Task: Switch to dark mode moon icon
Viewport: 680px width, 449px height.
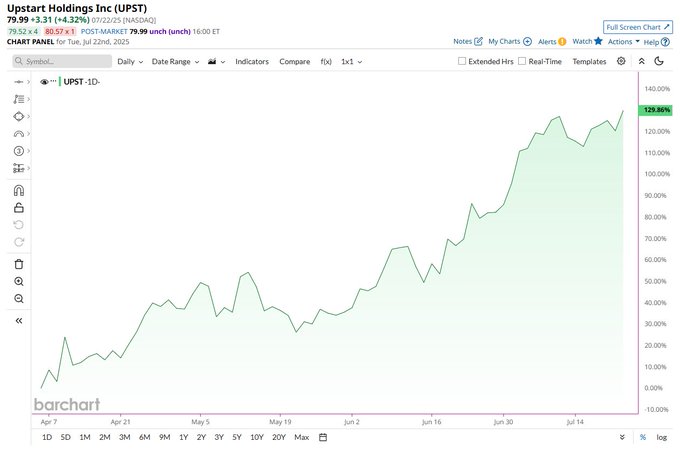Action: [x=659, y=61]
